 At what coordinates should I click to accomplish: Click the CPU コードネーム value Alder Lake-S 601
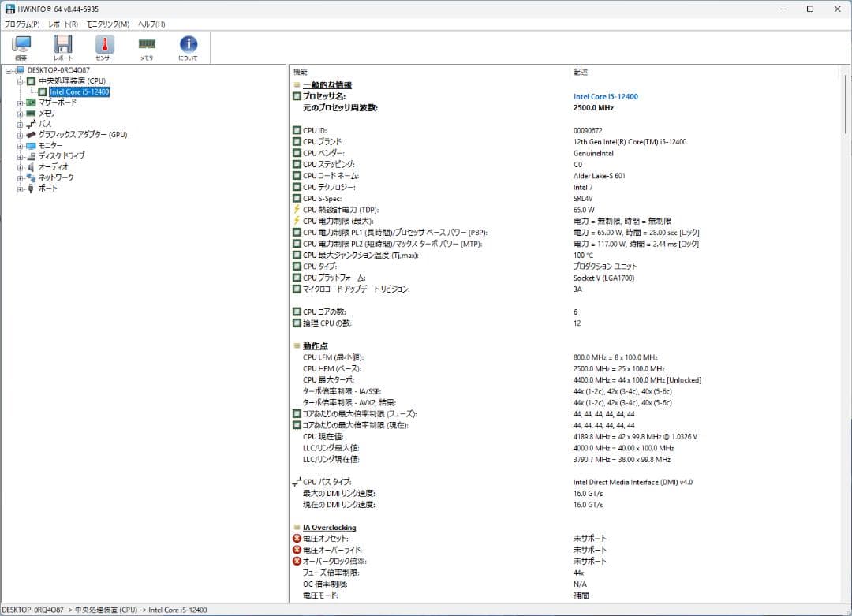pyautogui.click(x=600, y=176)
